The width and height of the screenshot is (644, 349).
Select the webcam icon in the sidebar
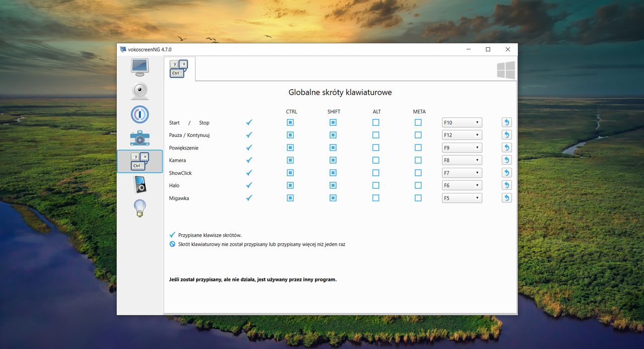pos(139,91)
